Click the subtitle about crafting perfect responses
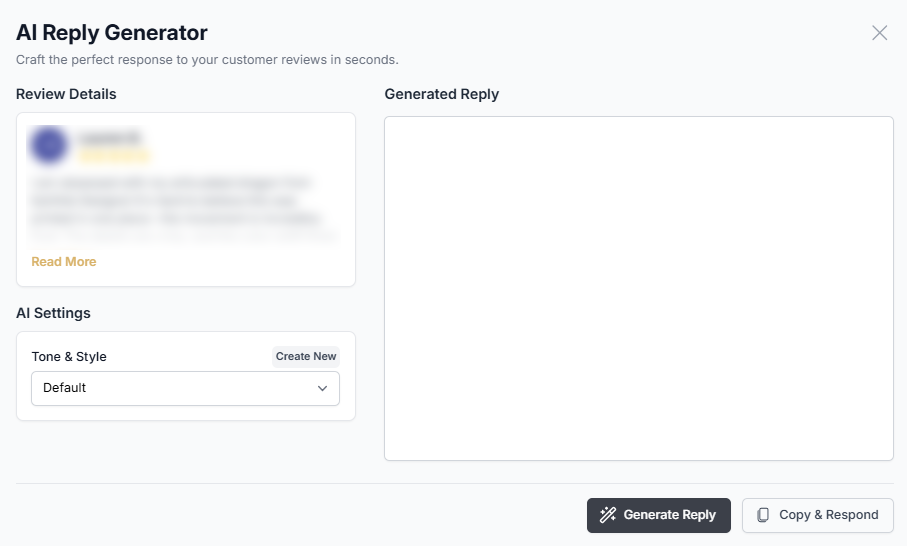907x546 pixels. tap(207, 60)
